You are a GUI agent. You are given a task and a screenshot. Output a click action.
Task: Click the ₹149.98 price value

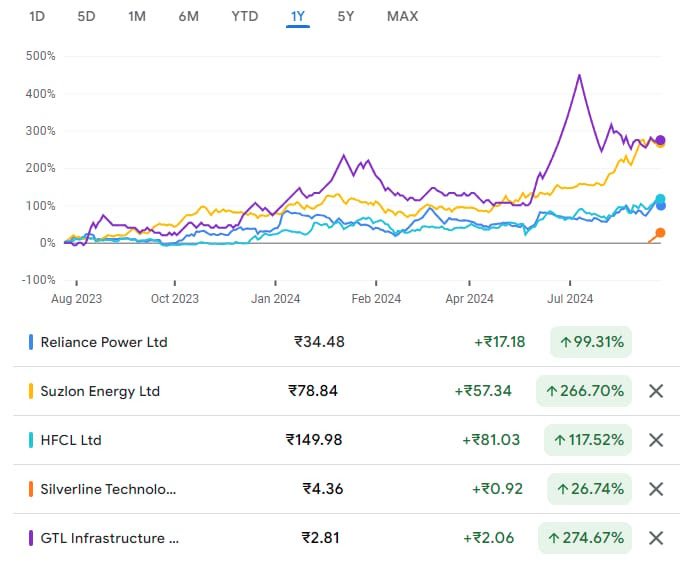[x=314, y=440]
